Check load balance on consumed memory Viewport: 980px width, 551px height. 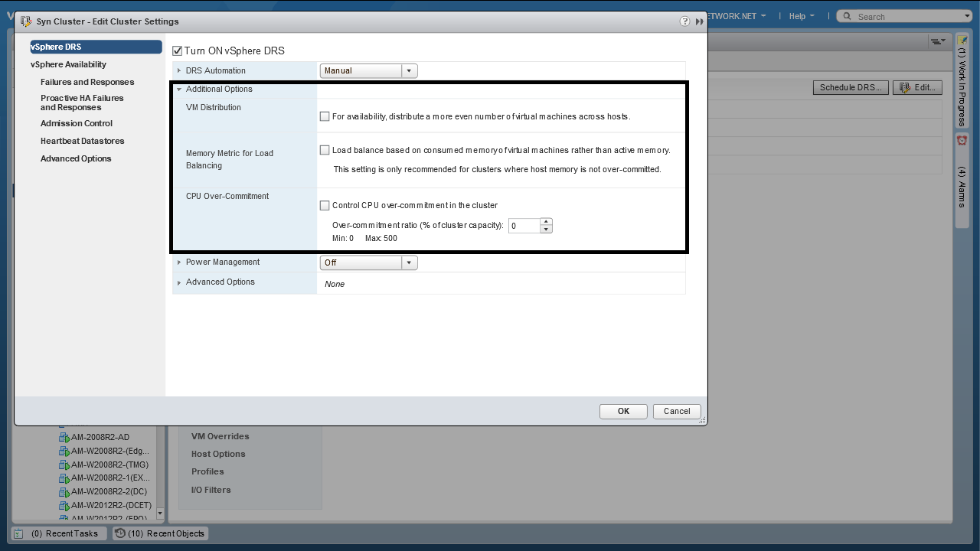pos(325,151)
